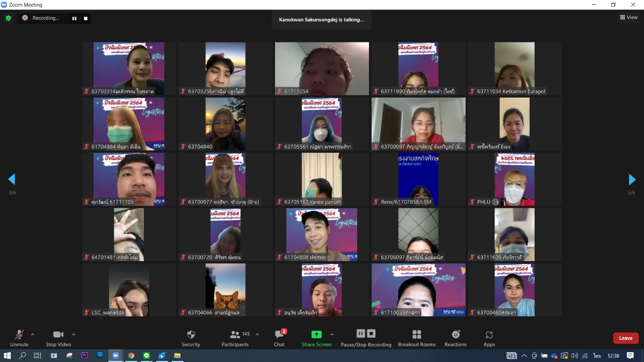Pause recording from the bottom toolbar
The image size is (644, 362).
(361, 334)
